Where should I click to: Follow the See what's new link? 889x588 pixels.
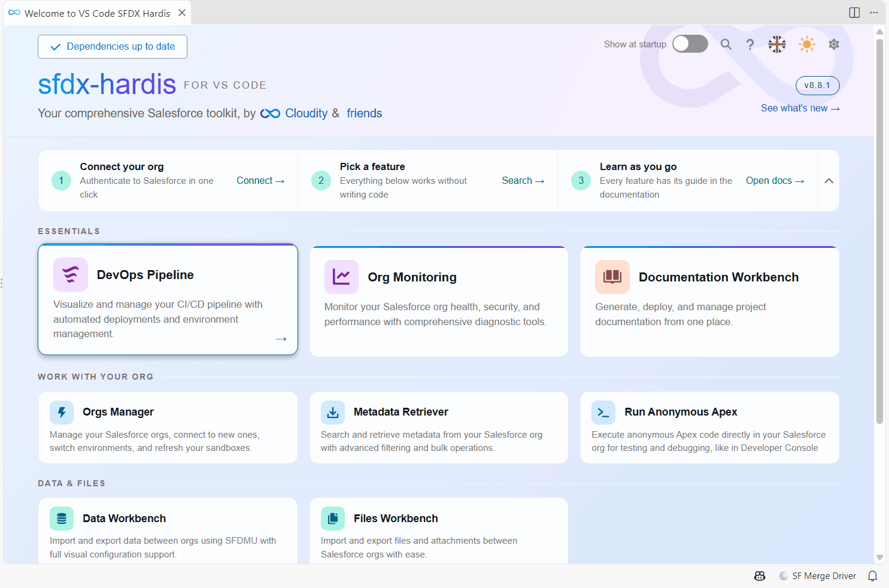click(x=800, y=108)
